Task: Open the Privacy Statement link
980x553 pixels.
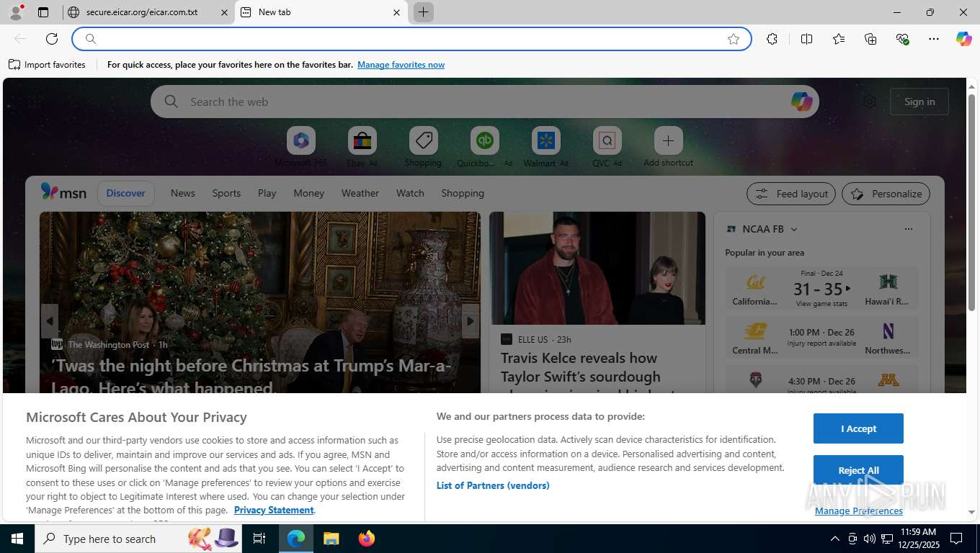Action: coord(274,510)
